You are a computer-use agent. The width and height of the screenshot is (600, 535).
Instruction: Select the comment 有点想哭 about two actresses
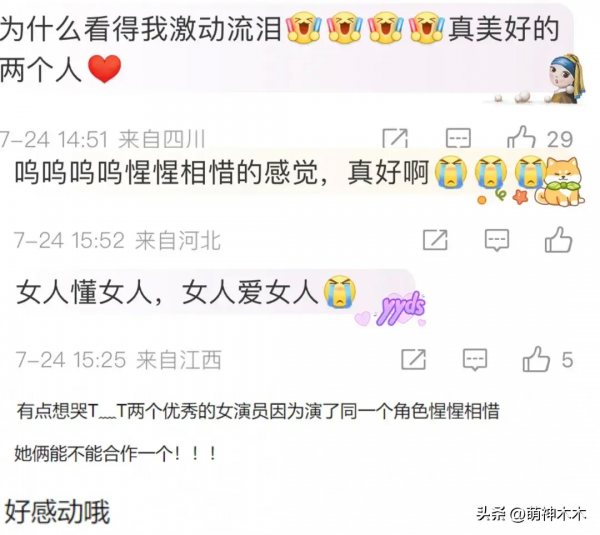click(258, 412)
